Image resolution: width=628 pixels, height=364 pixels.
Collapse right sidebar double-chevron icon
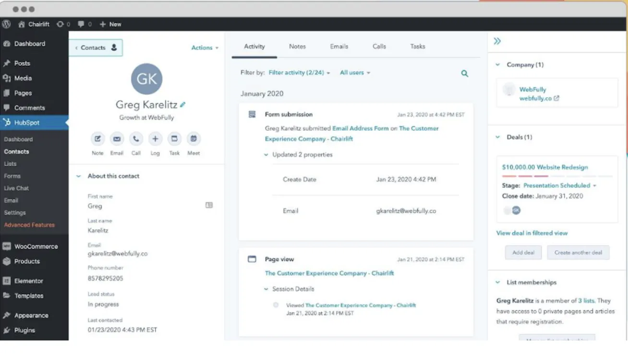pos(497,41)
